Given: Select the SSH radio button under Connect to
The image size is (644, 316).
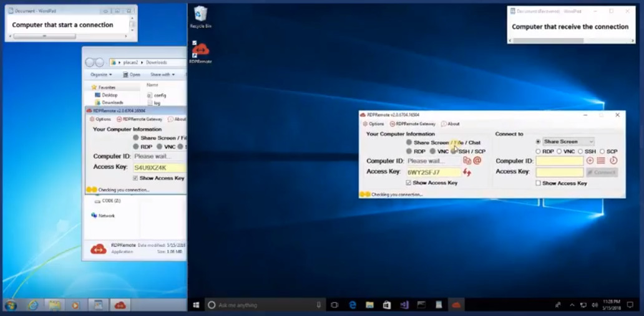Looking at the screenshot, I should tap(580, 151).
